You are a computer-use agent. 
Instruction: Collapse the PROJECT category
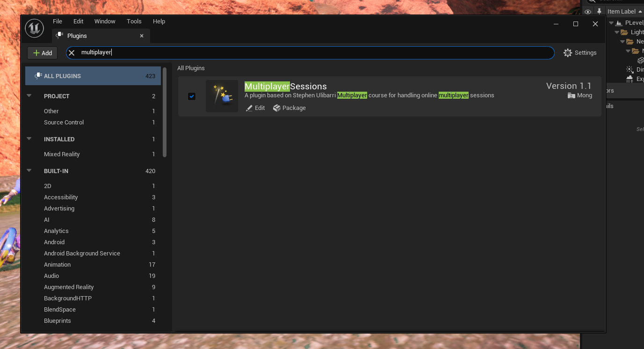[x=29, y=96]
